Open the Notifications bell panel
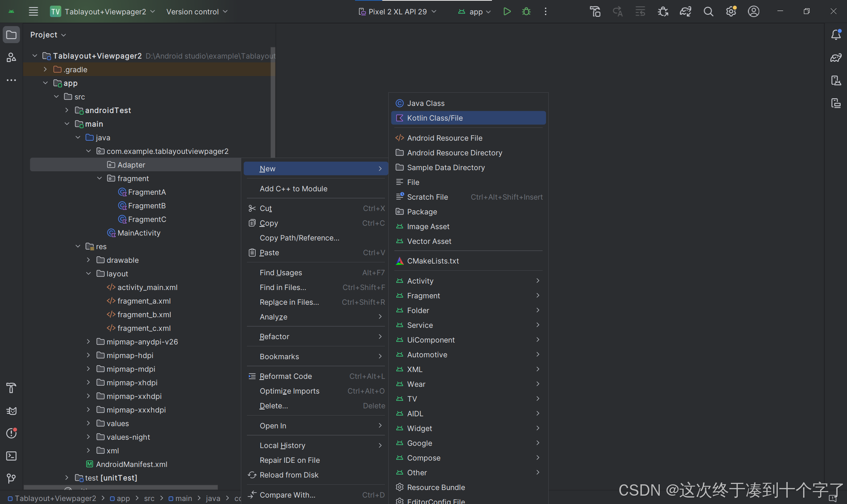Viewport: 847px width, 504px height. tap(836, 35)
